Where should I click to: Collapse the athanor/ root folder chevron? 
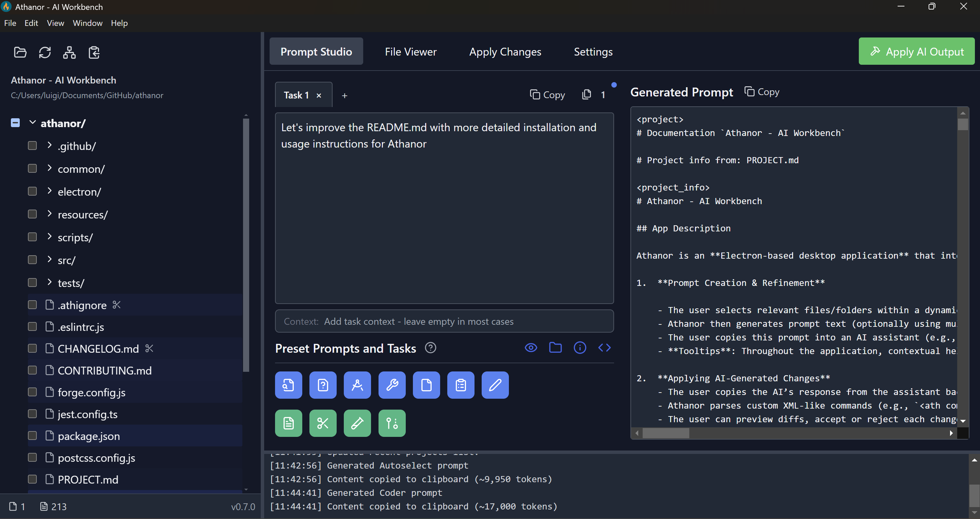point(32,123)
